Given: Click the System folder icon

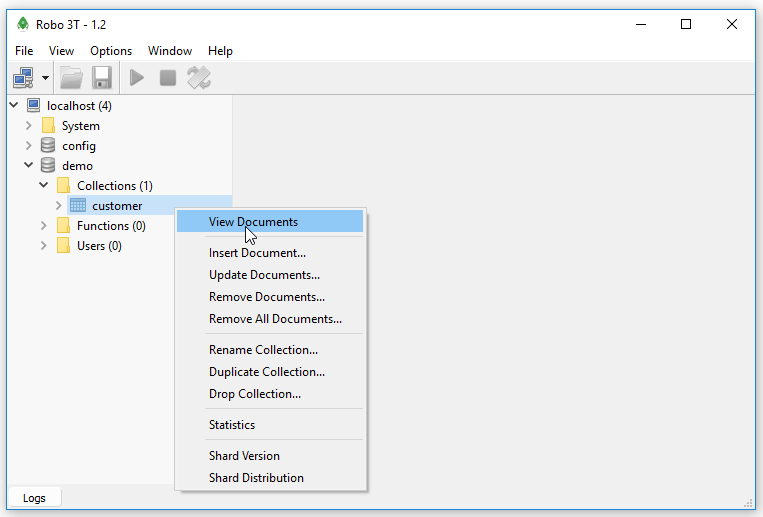Looking at the screenshot, I should pos(48,126).
